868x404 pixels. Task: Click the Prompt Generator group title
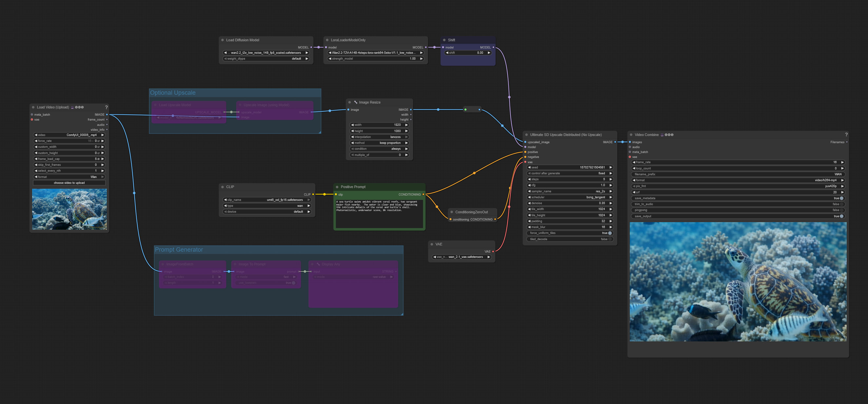pos(179,250)
